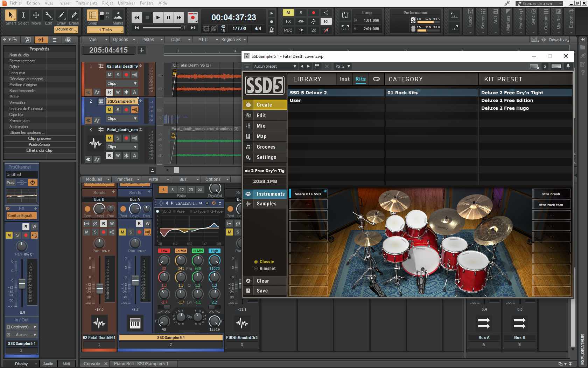
Task: Toggle Loop on/off icon
Action: tap(345, 15)
